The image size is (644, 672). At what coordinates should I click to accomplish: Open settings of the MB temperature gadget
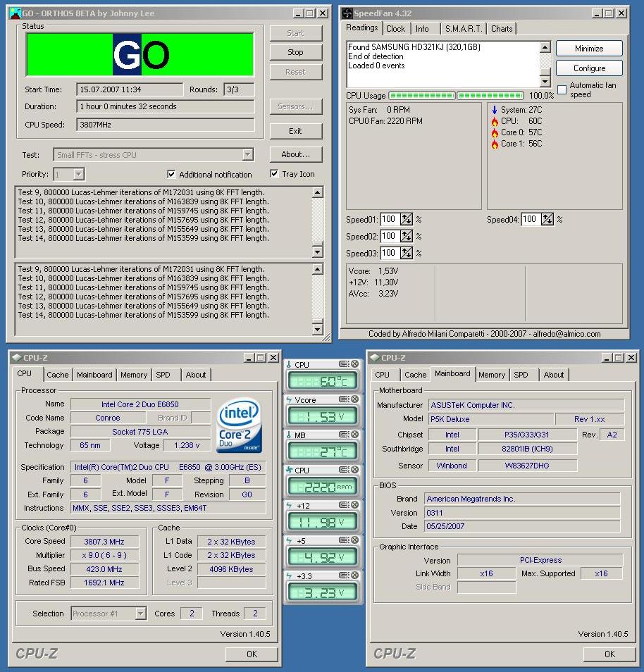[x=345, y=434]
